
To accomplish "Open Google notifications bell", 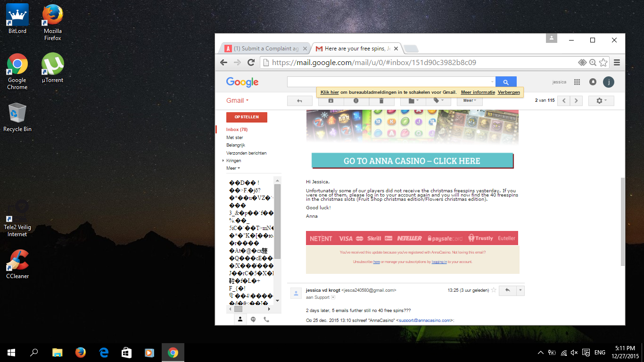I will point(593,82).
